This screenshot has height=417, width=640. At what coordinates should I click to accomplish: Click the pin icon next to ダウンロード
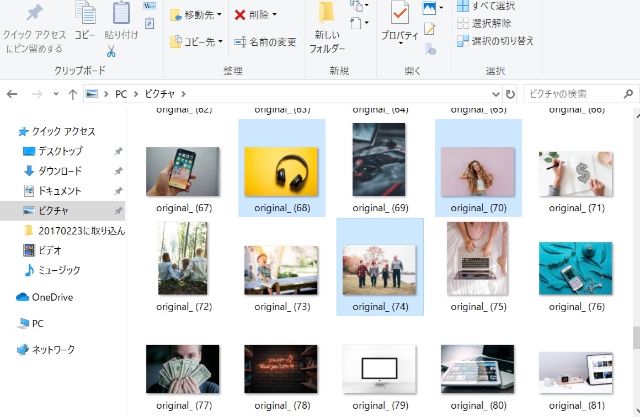pyautogui.click(x=118, y=171)
